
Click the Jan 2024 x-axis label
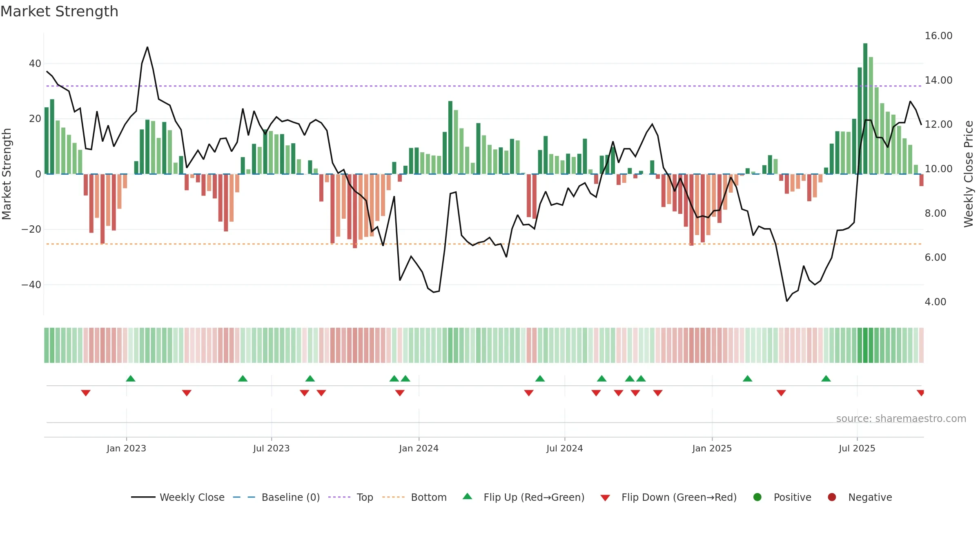(419, 449)
